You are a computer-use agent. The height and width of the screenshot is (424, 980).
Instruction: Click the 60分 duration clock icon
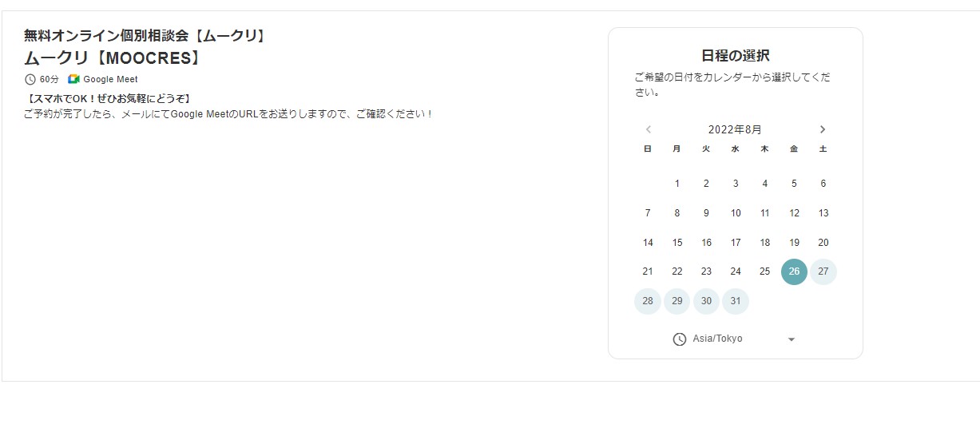[x=30, y=79]
